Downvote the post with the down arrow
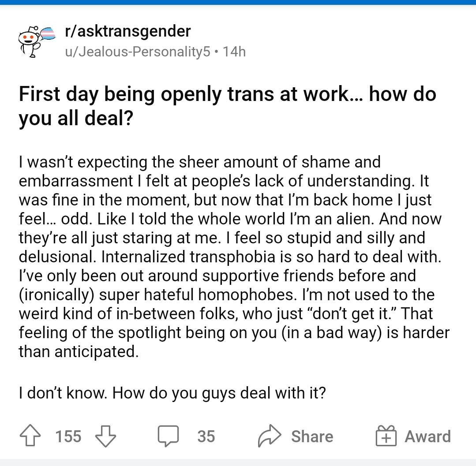This screenshot has width=476, height=466. click(x=105, y=436)
